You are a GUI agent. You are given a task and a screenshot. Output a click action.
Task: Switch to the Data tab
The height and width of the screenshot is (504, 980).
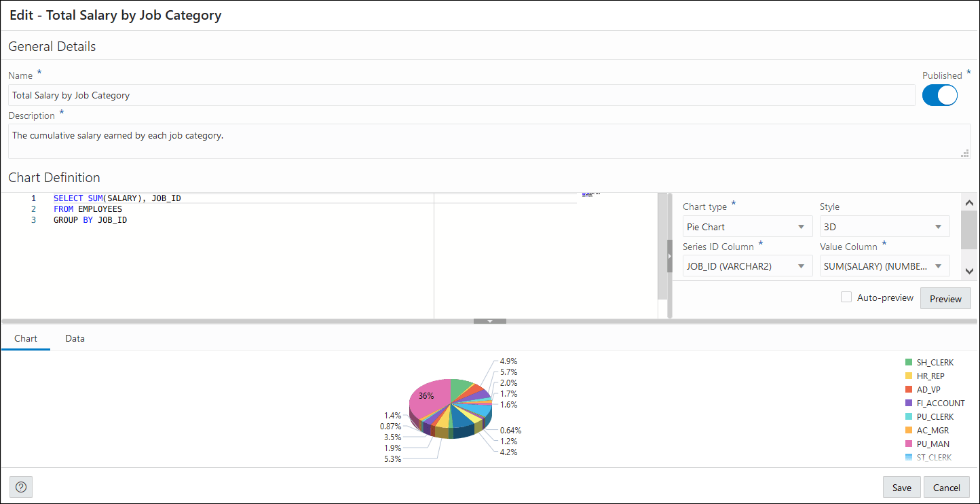pos(75,338)
